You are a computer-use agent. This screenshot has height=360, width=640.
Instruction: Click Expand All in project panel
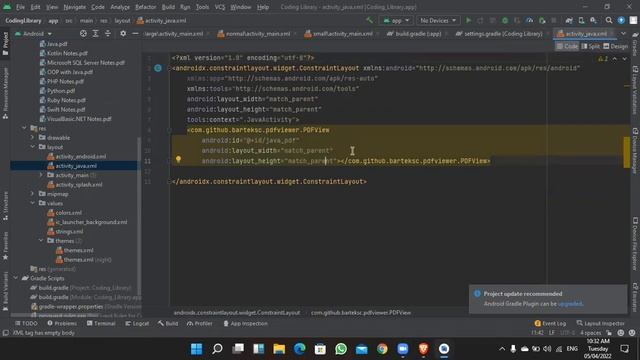pyautogui.click(x=96, y=33)
